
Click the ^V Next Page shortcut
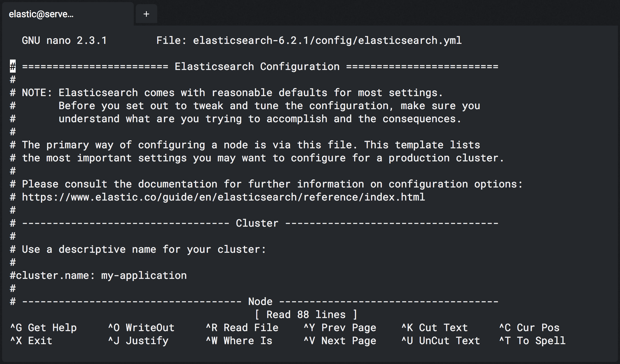click(340, 341)
